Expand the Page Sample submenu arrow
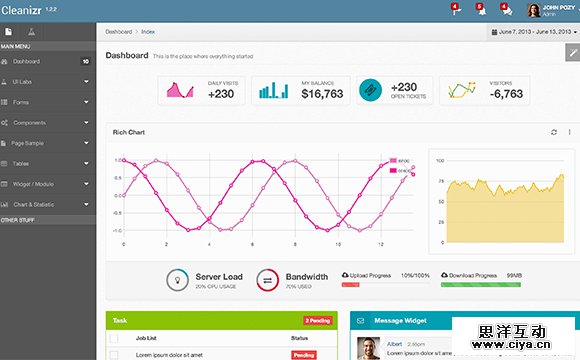The height and width of the screenshot is (360, 580). pos(86,143)
